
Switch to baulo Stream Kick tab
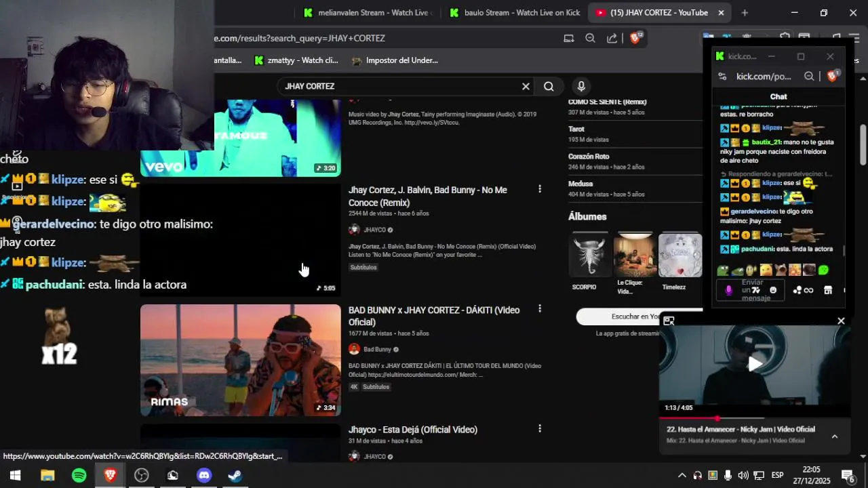coord(514,12)
